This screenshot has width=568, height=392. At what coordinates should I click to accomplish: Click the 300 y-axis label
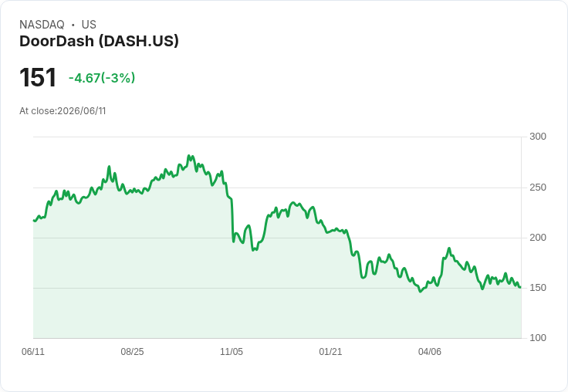pyautogui.click(x=538, y=137)
